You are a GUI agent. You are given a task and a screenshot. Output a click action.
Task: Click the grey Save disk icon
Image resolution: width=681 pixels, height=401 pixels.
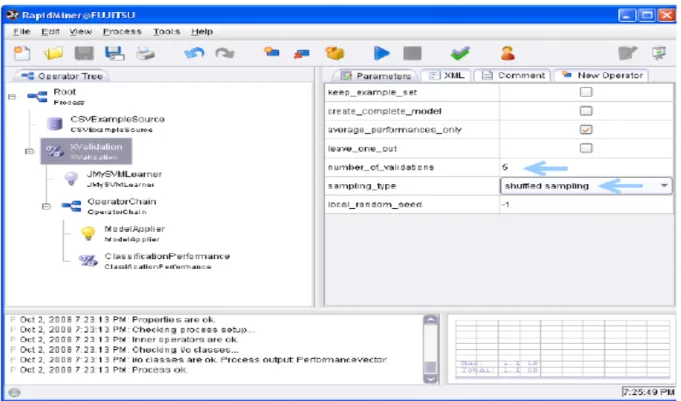[x=84, y=53]
